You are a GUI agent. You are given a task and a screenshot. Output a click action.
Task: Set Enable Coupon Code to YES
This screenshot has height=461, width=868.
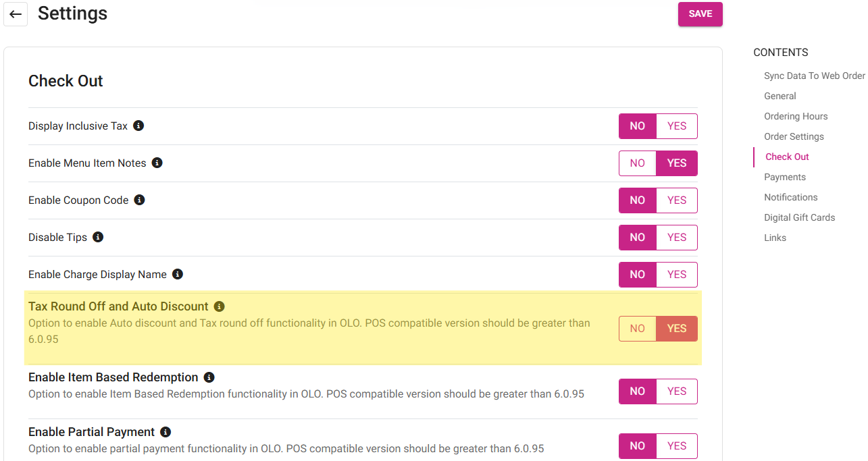(x=676, y=200)
